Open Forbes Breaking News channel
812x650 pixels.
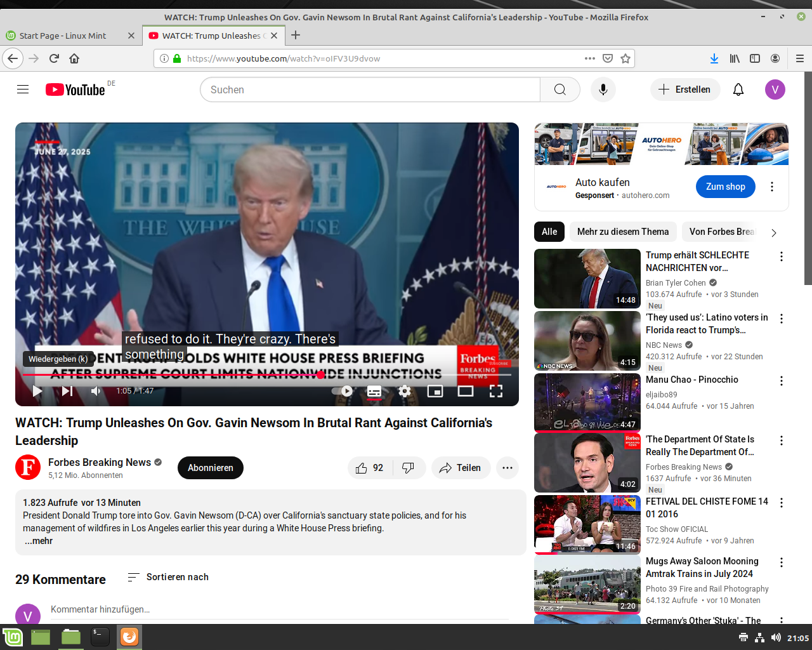point(100,462)
